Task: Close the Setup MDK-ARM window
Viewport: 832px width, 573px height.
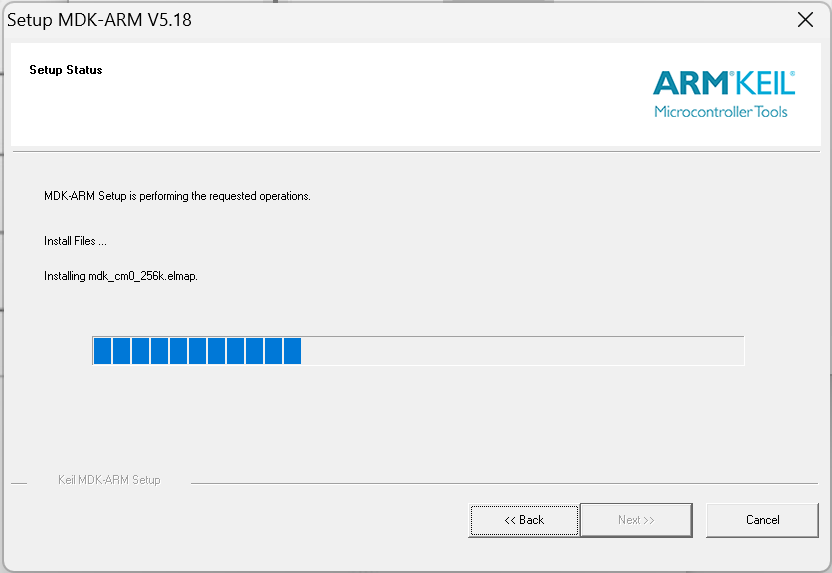Action: coord(805,20)
